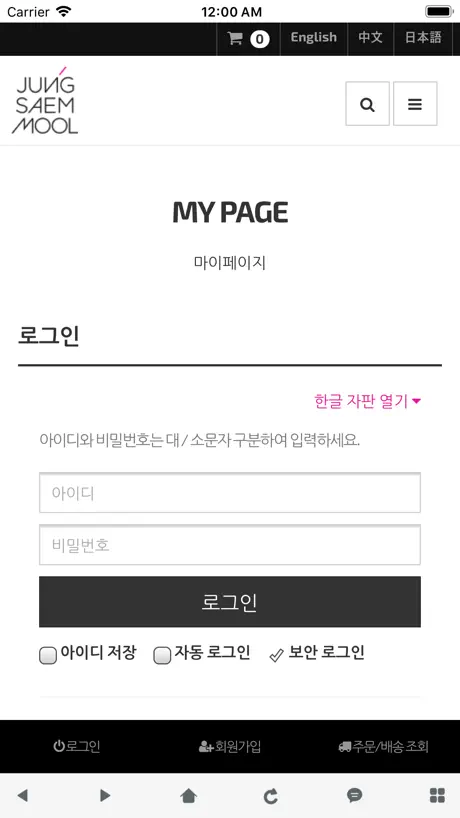Enable the 자동 로그인 checkbox

pyautogui.click(x=162, y=655)
